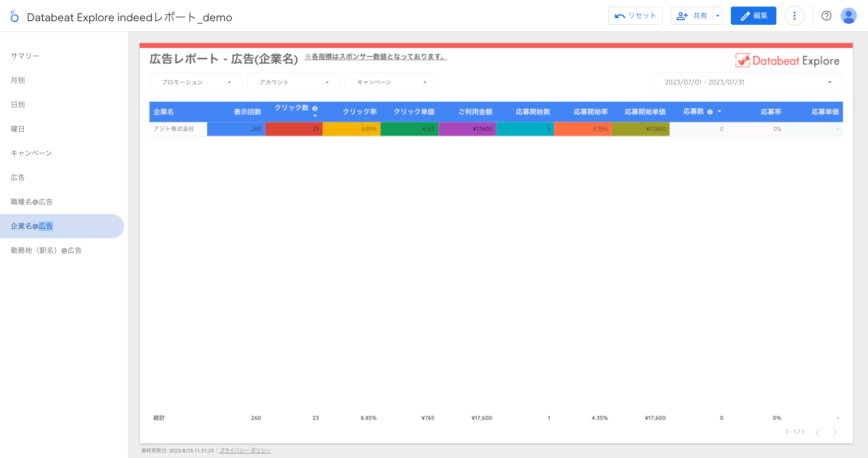Screen dimensions: 868x458
Task: Sort table by 応募開始単価 column header
Action: [x=645, y=112]
